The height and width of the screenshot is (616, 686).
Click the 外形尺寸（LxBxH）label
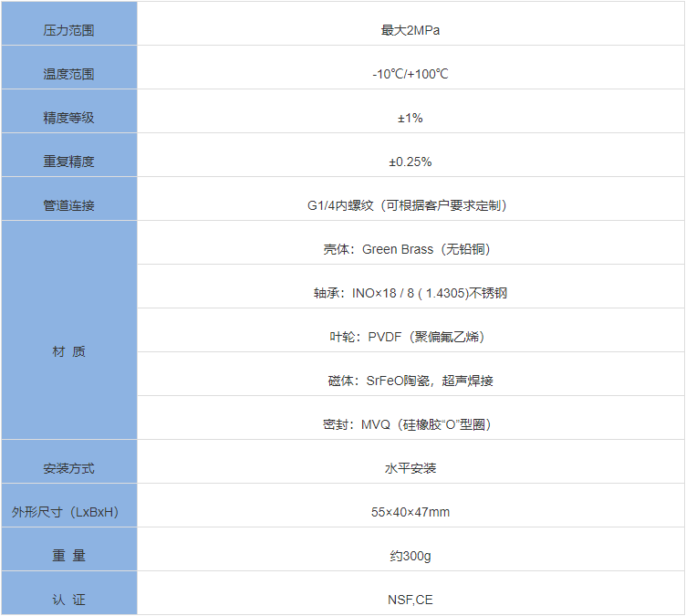click(68, 512)
